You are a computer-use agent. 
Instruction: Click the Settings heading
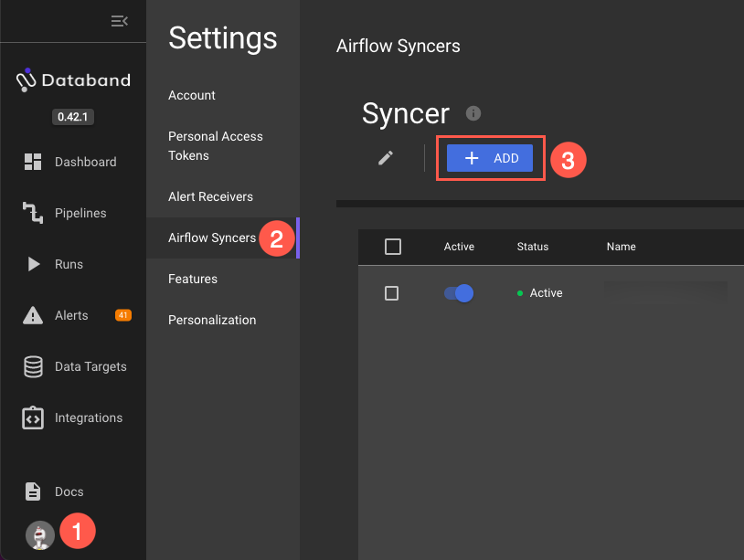tap(222, 38)
